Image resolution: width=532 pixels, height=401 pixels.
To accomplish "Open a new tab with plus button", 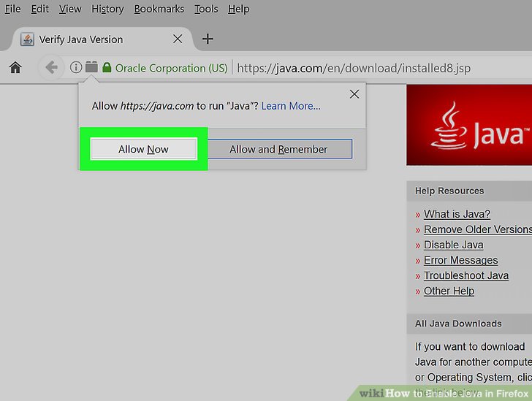I will click(208, 39).
